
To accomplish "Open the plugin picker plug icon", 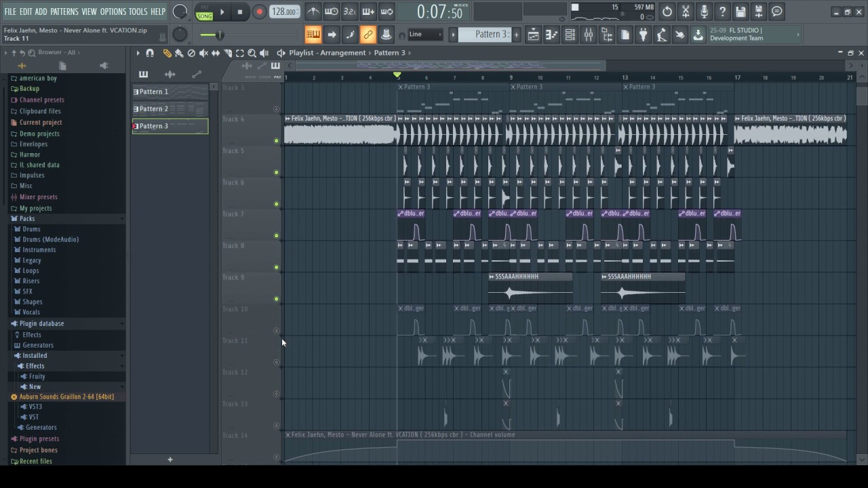I will click(644, 35).
